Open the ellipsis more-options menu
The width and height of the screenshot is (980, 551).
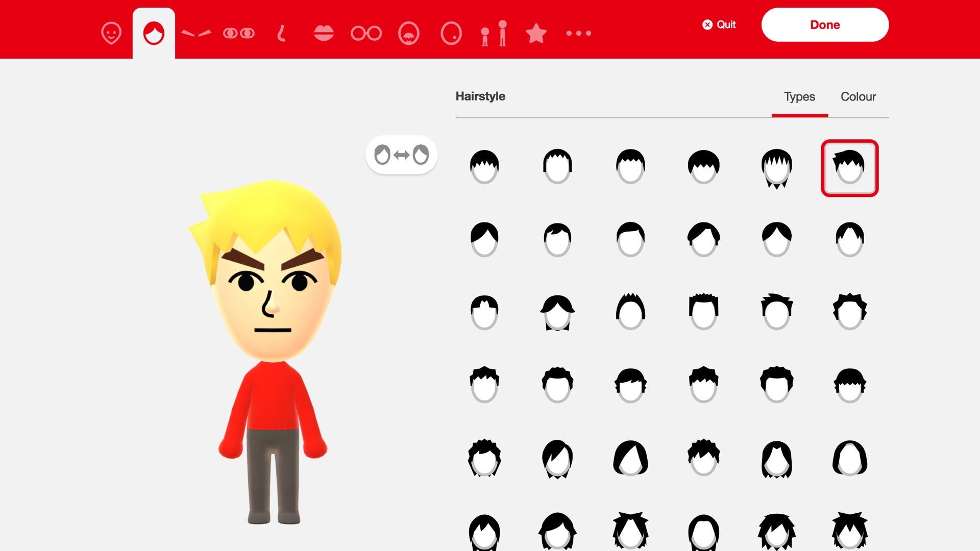579,33
